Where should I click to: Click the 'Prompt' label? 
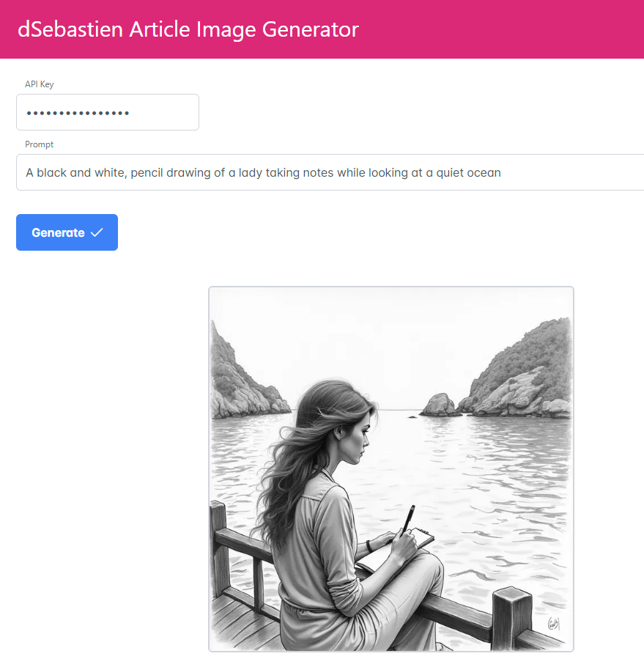(x=39, y=144)
